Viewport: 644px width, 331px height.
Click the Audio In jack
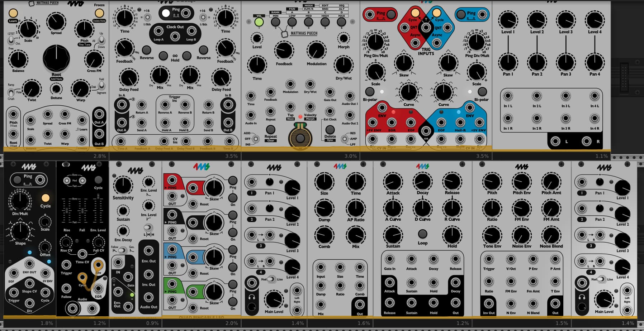point(251,115)
